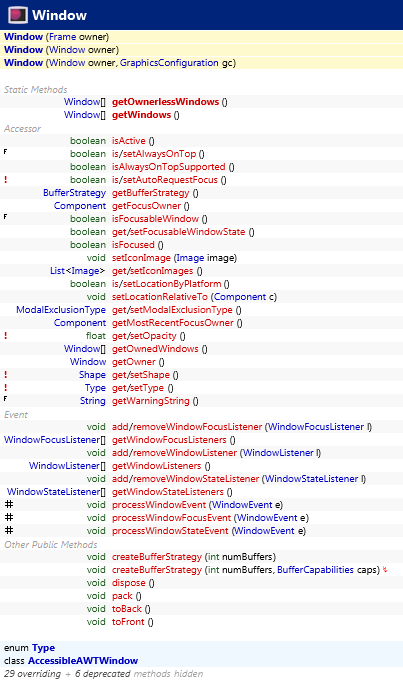The height and width of the screenshot is (680, 403).
Task: Click the exclamation mark next to get/setType
Action: click(x=6, y=388)
